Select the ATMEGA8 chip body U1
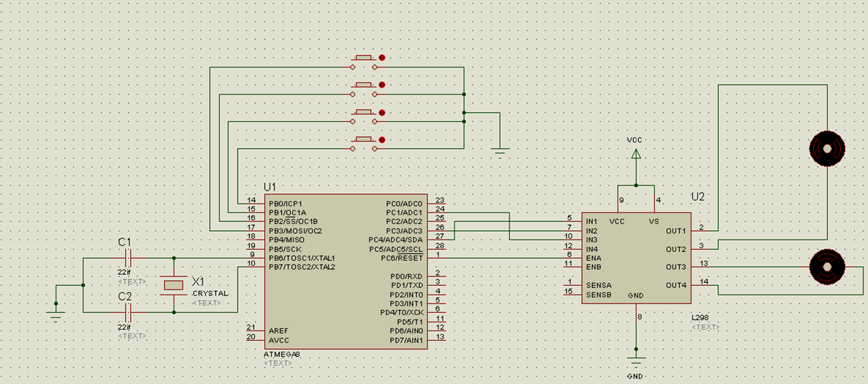 (345, 272)
